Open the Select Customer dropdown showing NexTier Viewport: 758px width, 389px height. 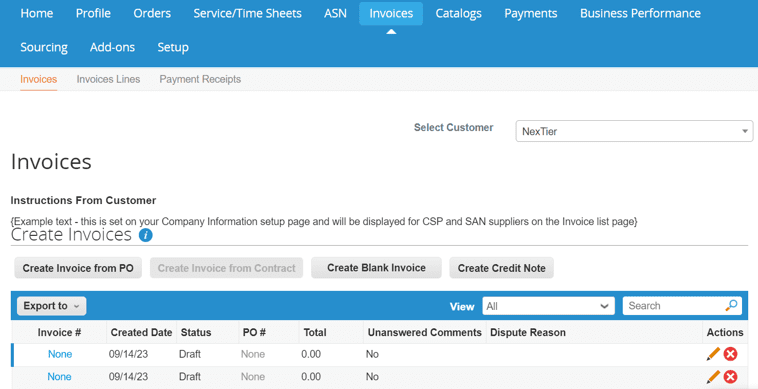click(634, 131)
